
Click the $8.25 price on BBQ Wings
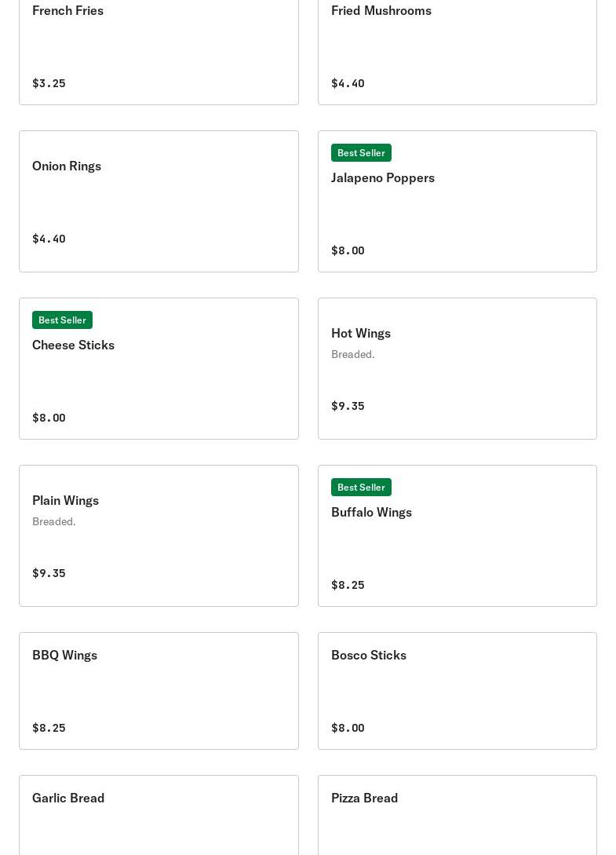(49, 728)
